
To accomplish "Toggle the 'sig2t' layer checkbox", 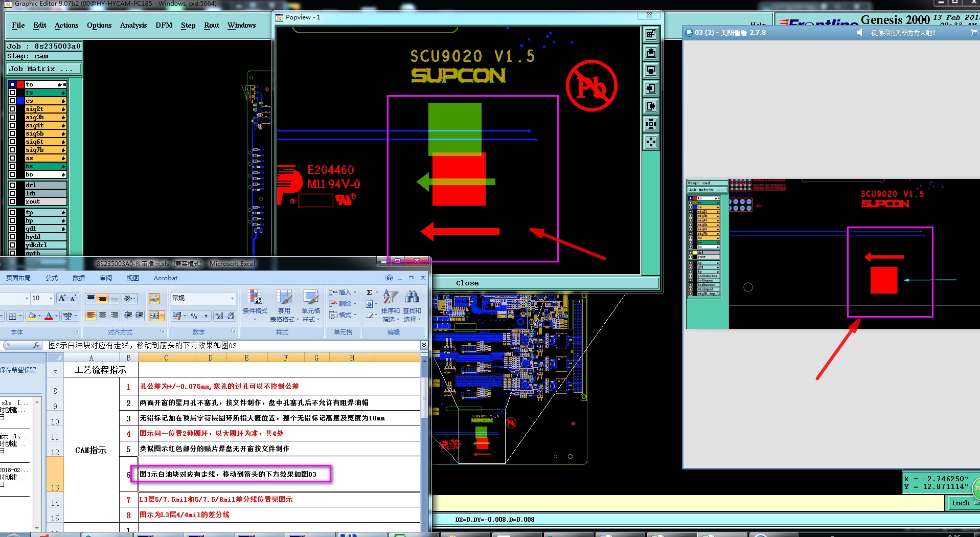I will pos(12,109).
